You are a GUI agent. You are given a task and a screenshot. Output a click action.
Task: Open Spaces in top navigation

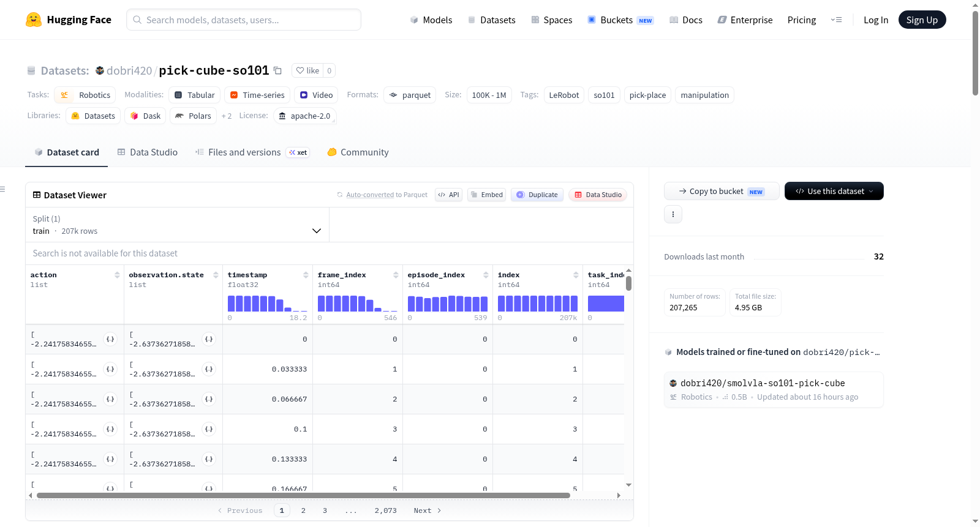[552, 20]
